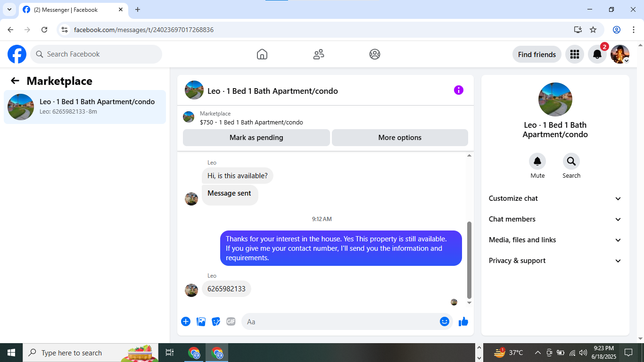
Task: Choose a sticker from the sticker icon
Action: (216, 321)
